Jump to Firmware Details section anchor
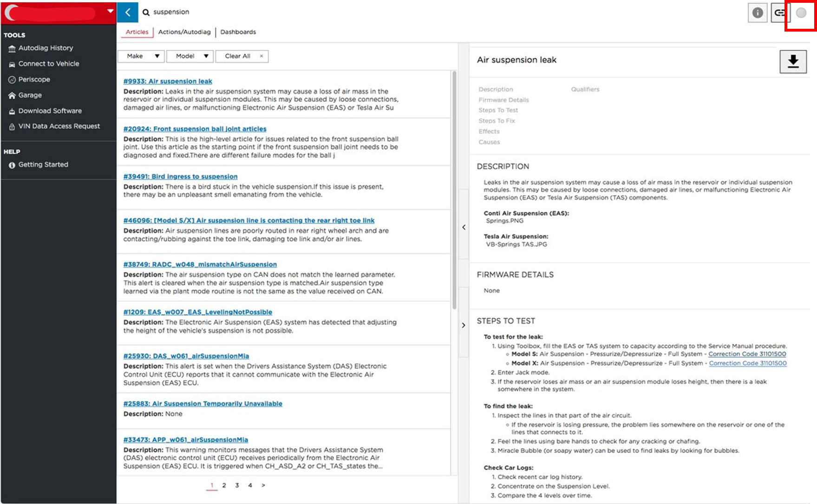Screen dimensions: 817x504 coord(503,100)
